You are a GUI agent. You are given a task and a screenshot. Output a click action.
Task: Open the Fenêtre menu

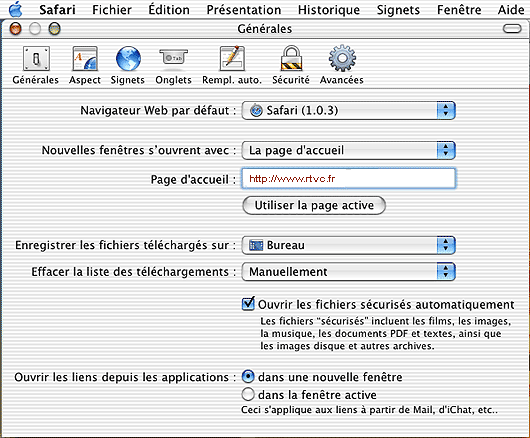pyautogui.click(x=459, y=10)
